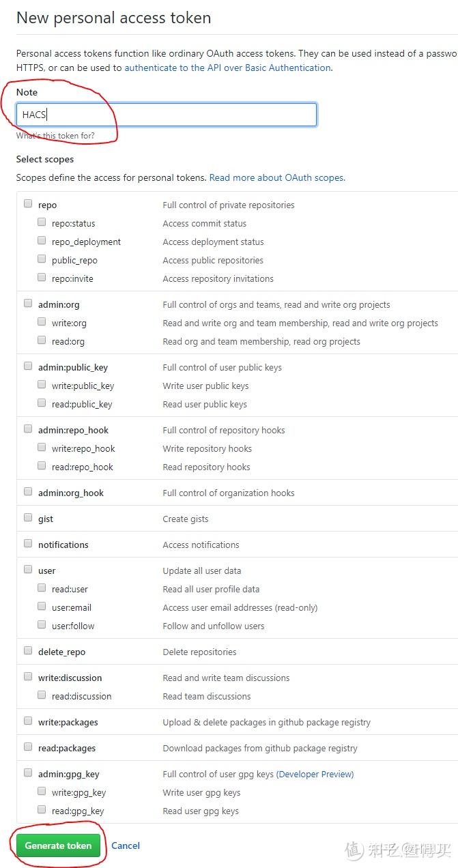Focus the Note input field

[167, 115]
